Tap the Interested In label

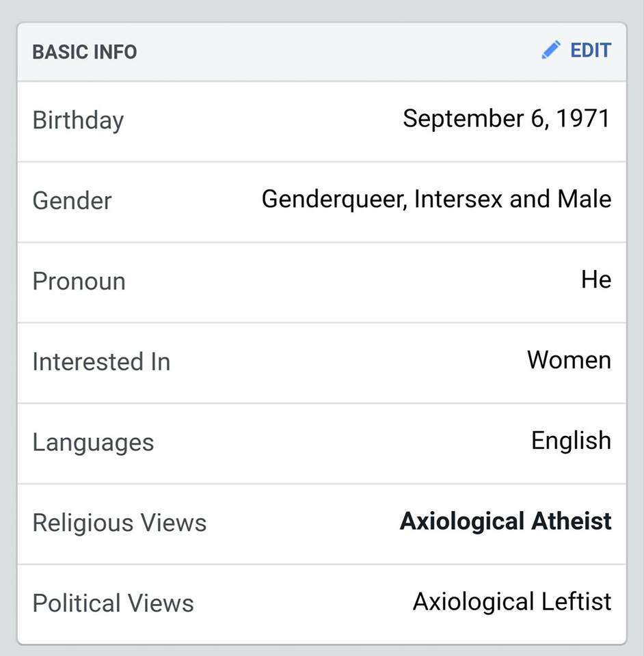102,361
